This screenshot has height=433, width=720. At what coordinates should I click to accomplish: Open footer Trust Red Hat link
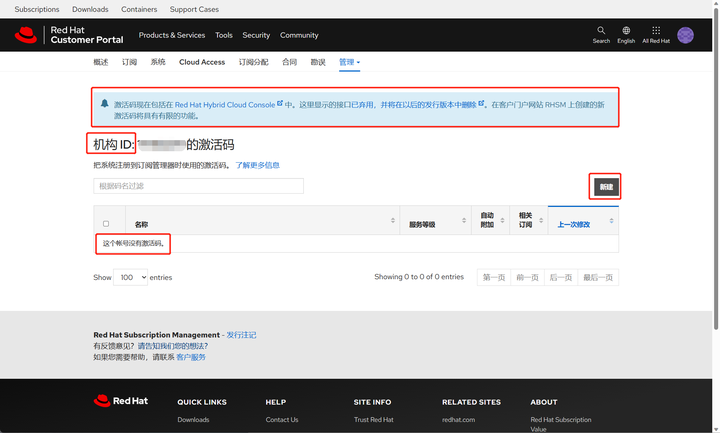click(x=374, y=420)
